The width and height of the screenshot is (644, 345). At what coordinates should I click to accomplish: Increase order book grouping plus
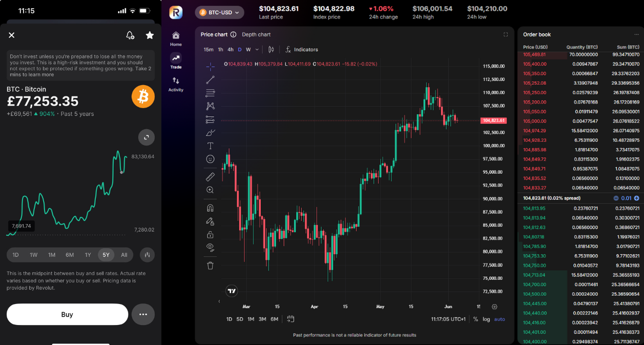(636, 198)
